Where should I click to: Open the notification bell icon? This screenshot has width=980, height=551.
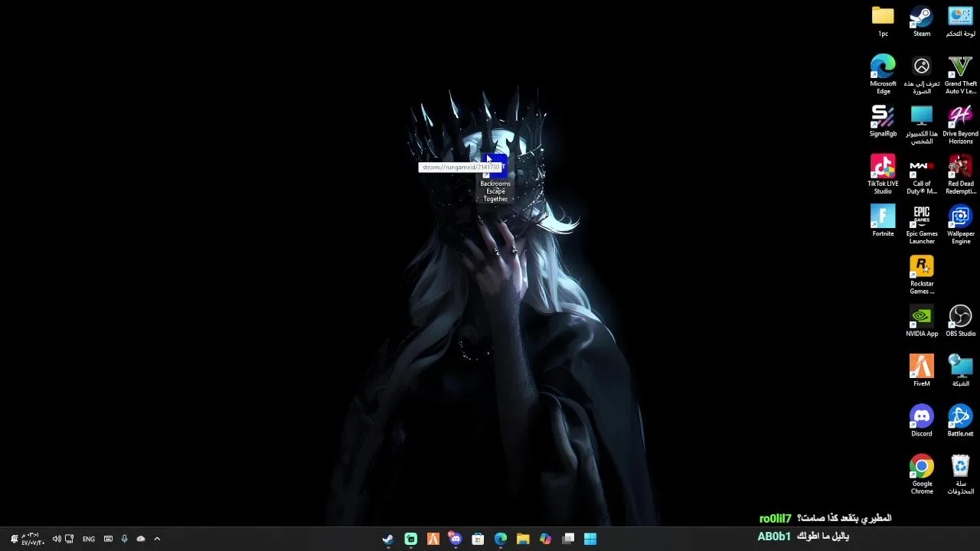pyautogui.click(x=14, y=539)
